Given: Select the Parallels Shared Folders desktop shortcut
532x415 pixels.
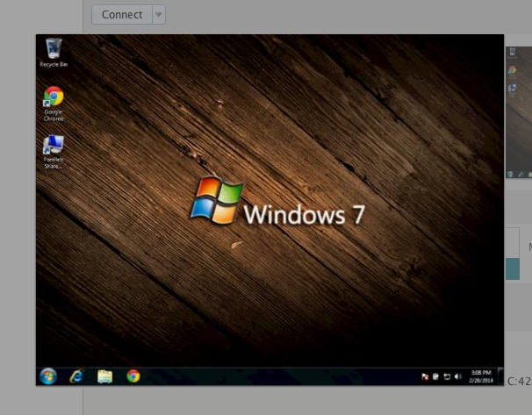Looking at the screenshot, I should 54,152.
